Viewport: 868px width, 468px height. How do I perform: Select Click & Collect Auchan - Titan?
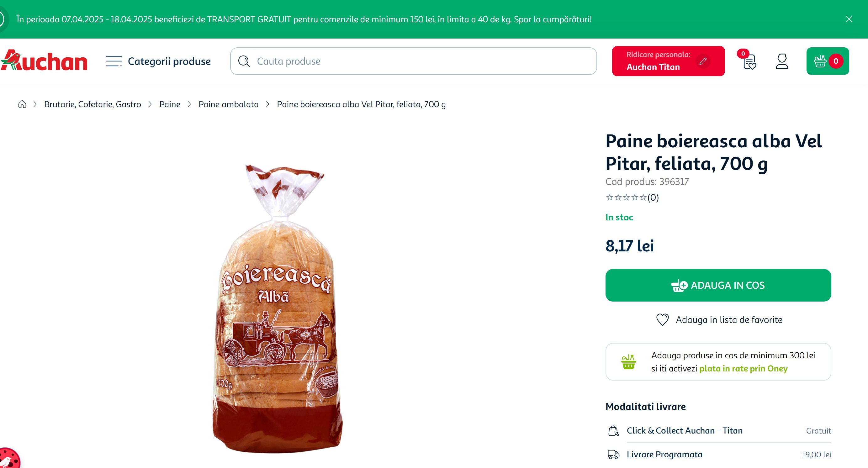[x=684, y=431]
